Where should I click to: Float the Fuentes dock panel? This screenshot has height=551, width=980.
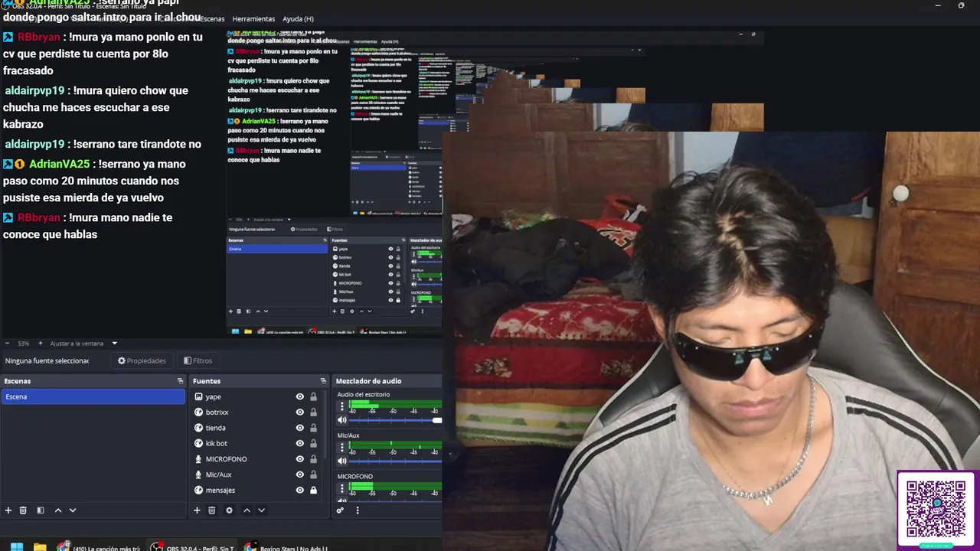323,381
